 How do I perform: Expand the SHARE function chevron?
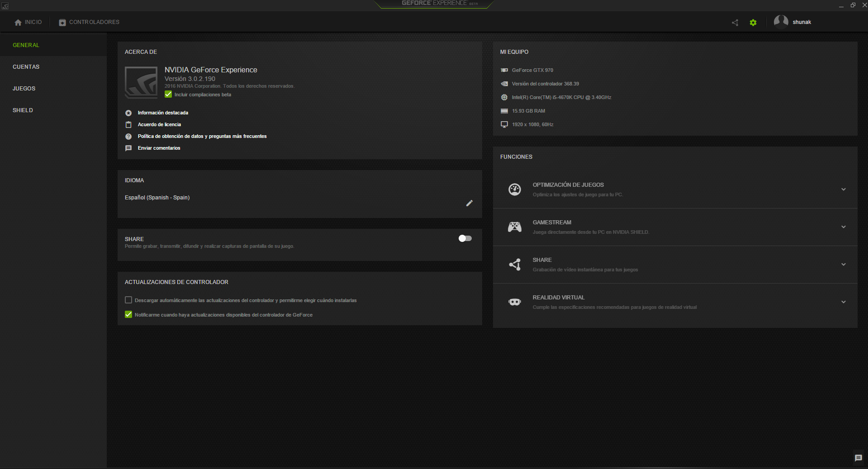coord(844,265)
